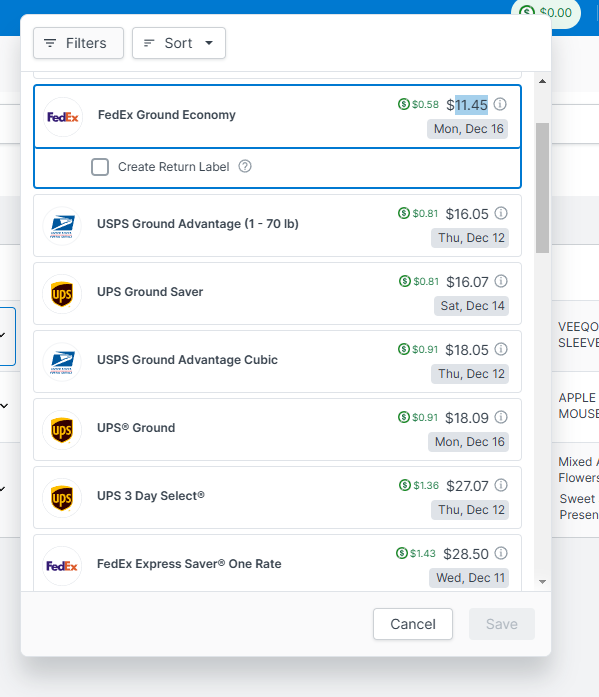Click Thu, Dec 12 date under $16.05
Screen dimensions: 599x697
(x=470, y=238)
